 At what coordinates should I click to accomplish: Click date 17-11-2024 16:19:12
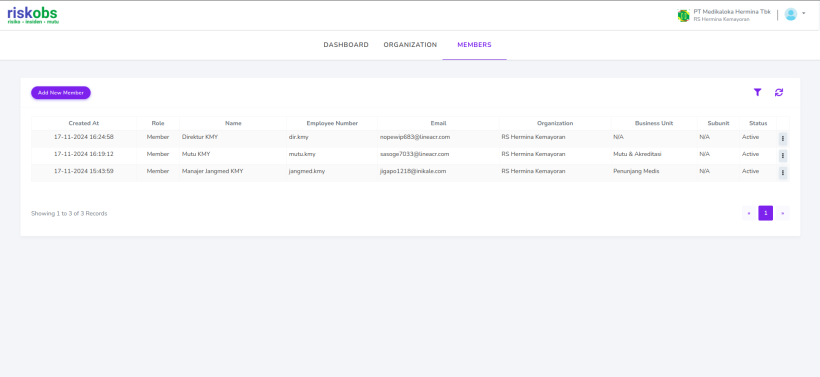click(x=84, y=154)
